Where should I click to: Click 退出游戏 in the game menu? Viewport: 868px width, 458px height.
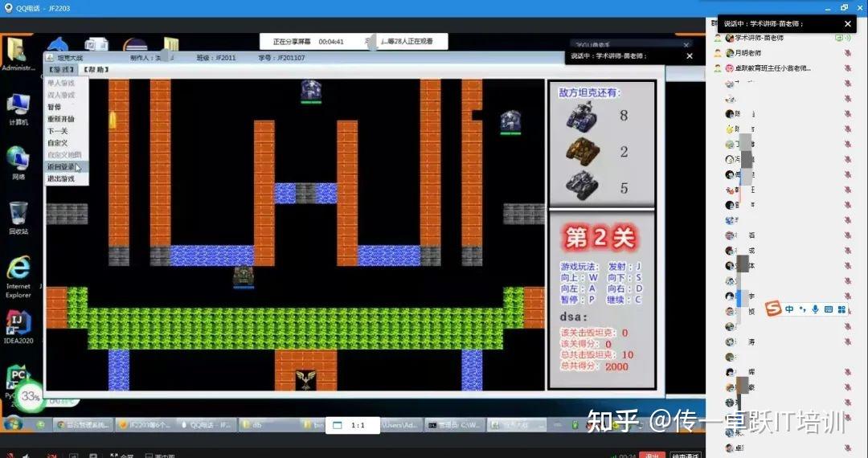(60, 179)
